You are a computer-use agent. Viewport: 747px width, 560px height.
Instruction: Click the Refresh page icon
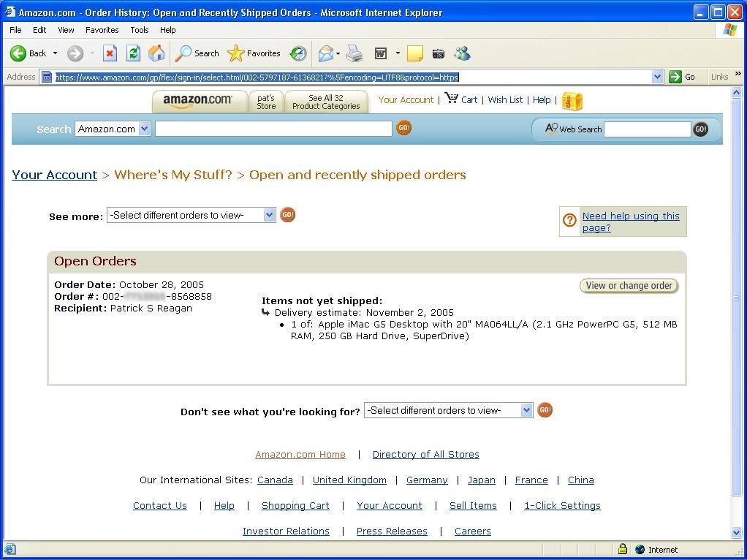(133, 53)
